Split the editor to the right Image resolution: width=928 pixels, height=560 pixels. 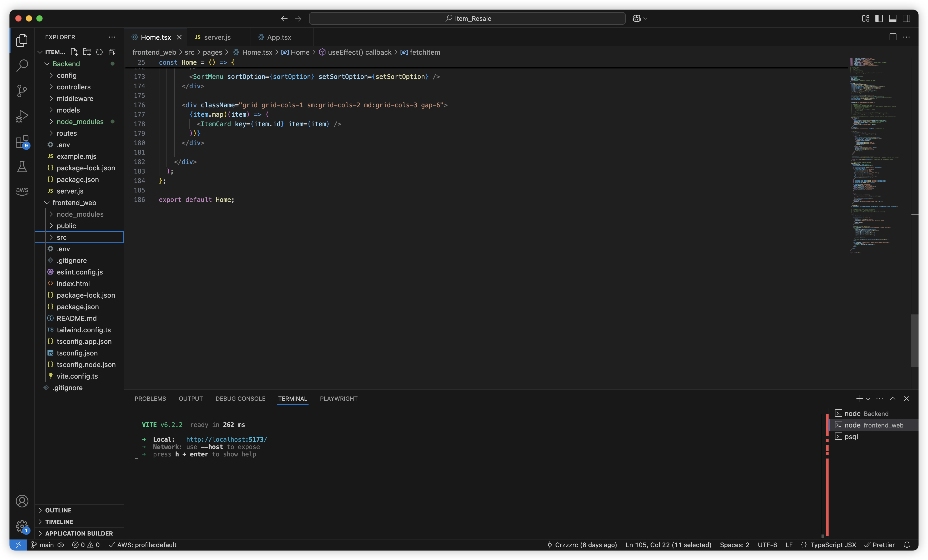pyautogui.click(x=892, y=37)
